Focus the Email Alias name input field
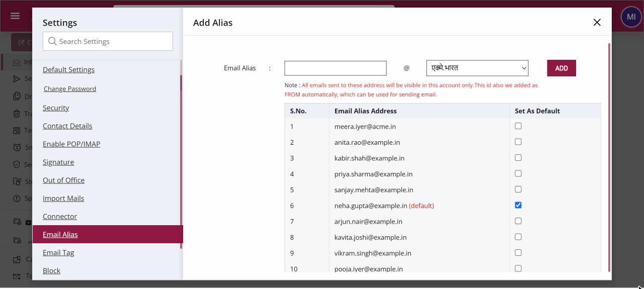Screen dimensions: 644x289 [336, 68]
